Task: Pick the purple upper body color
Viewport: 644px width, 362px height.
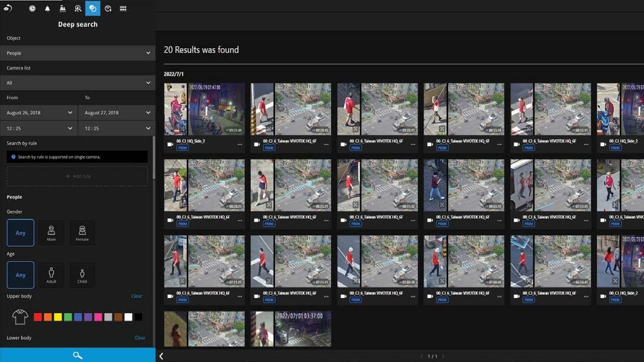Action: click(88, 317)
